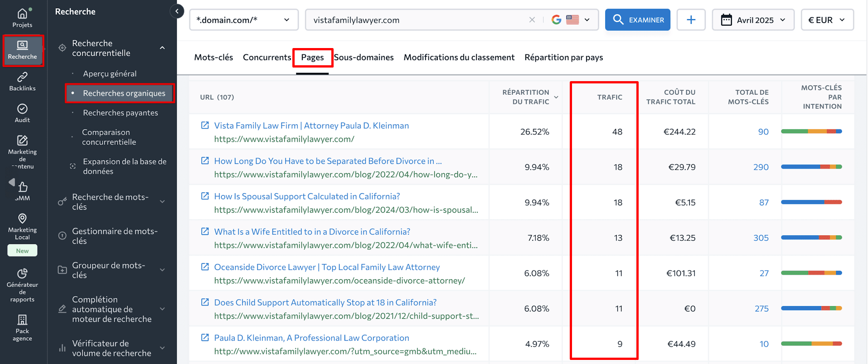Image resolution: width=868 pixels, height=364 pixels.
Task: Open the EUR currency dropdown
Action: 827,20
